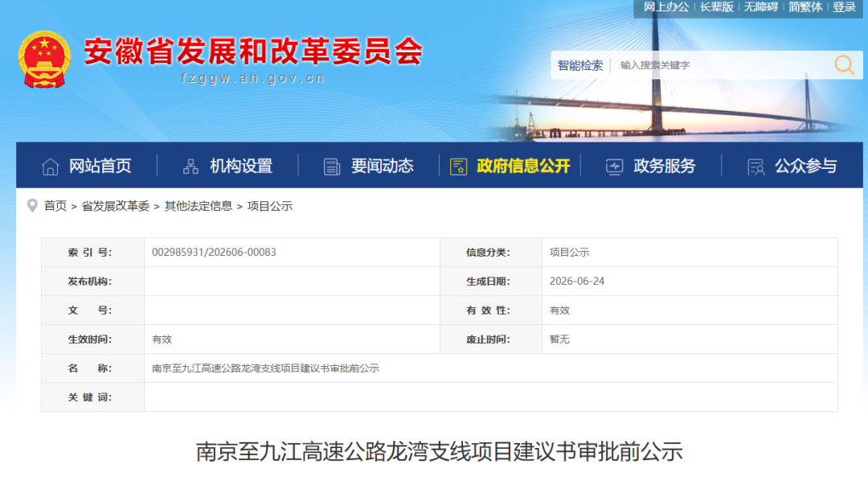Click the 智能检索 label
The image size is (868, 477).
coord(580,65)
